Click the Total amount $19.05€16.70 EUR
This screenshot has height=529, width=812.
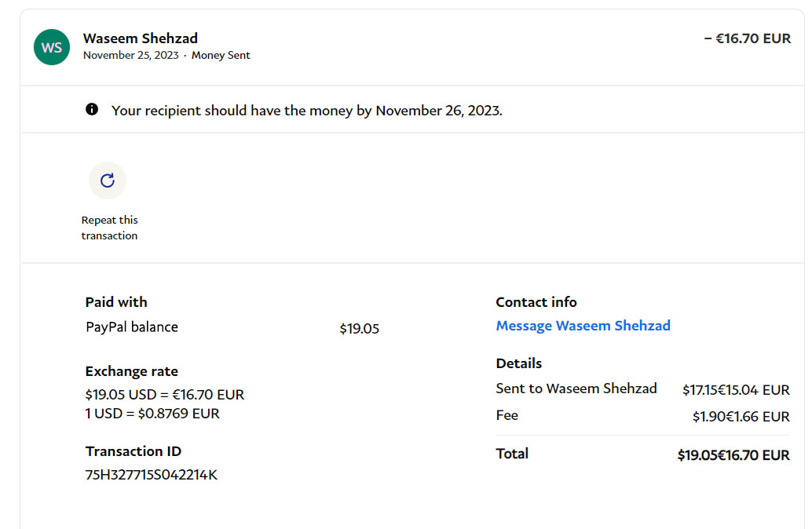point(733,455)
